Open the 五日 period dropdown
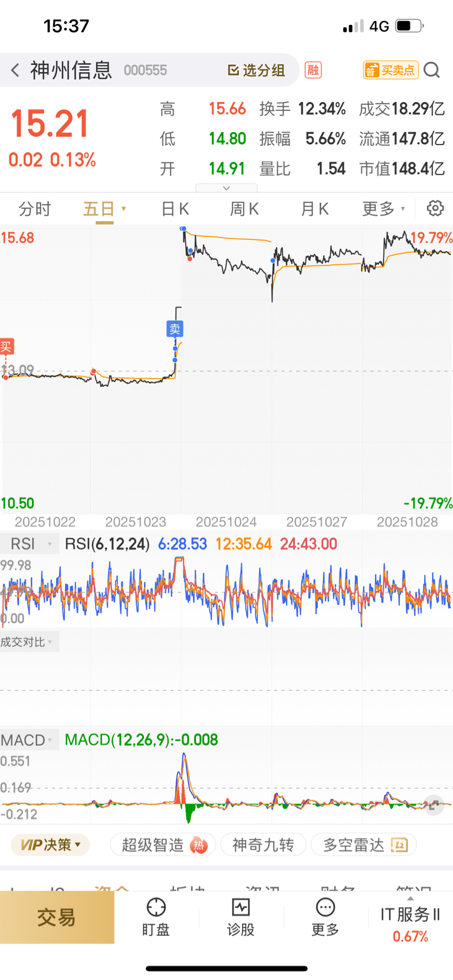 point(104,209)
